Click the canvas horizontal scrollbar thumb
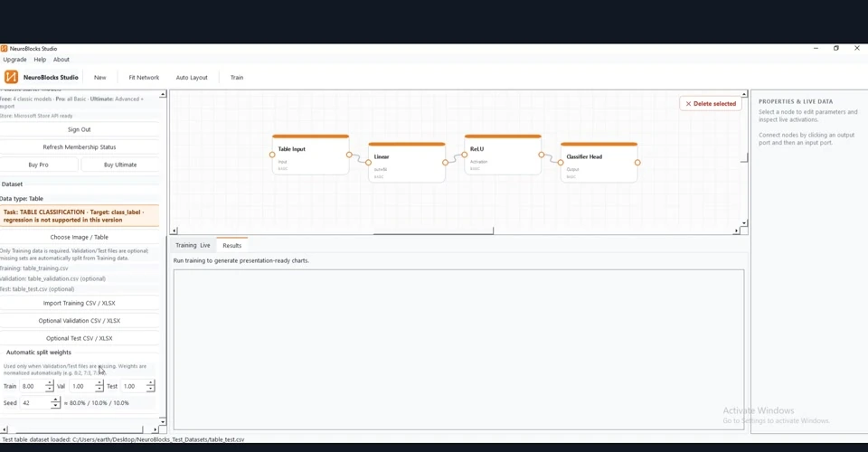The height and width of the screenshot is (452, 868). point(433,232)
